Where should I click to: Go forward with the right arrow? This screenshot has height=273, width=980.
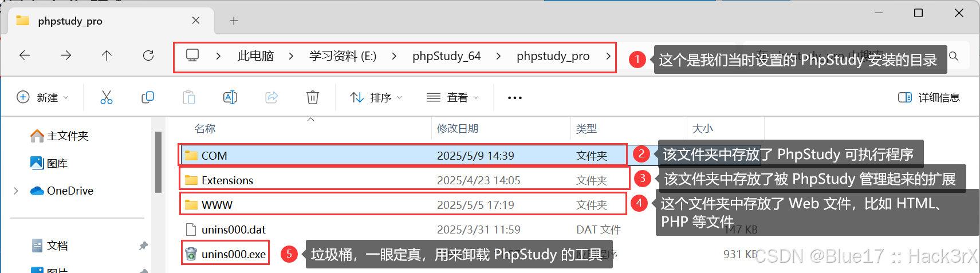pos(66,56)
